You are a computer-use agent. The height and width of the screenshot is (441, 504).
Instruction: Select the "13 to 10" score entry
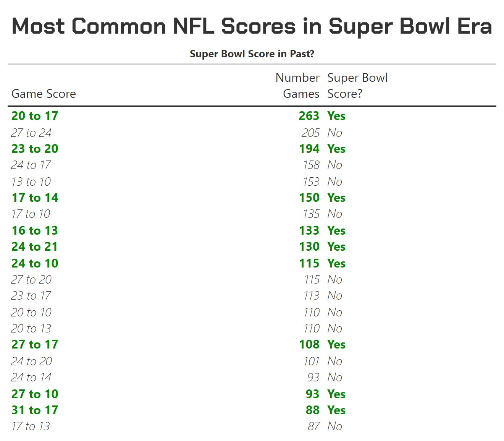coord(31,182)
